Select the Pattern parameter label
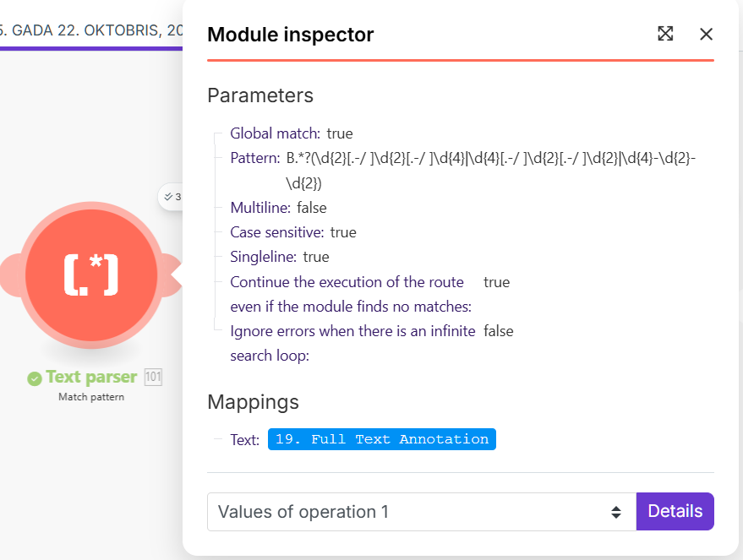Screen dimensions: 743x560 tap(254, 158)
